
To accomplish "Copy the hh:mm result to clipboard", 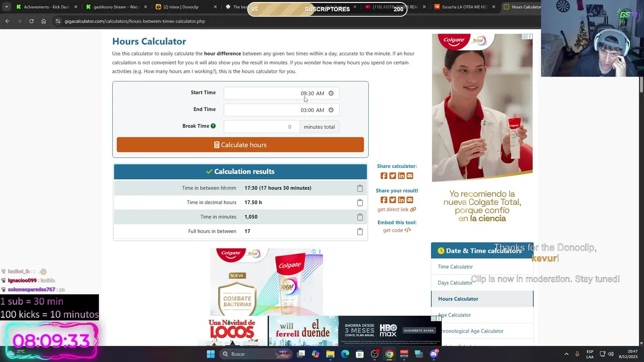I will pyautogui.click(x=360, y=188).
